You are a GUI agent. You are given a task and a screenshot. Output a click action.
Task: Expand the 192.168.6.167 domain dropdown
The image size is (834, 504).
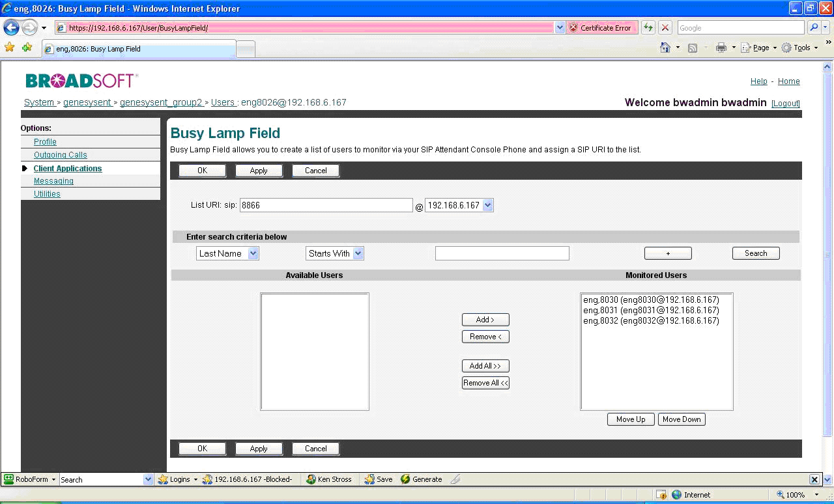pyautogui.click(x=488, y=205)
